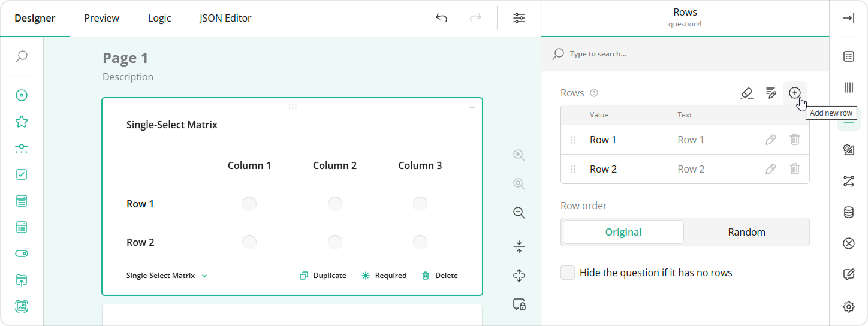Zoom out on the design surface

coord(519,213)
